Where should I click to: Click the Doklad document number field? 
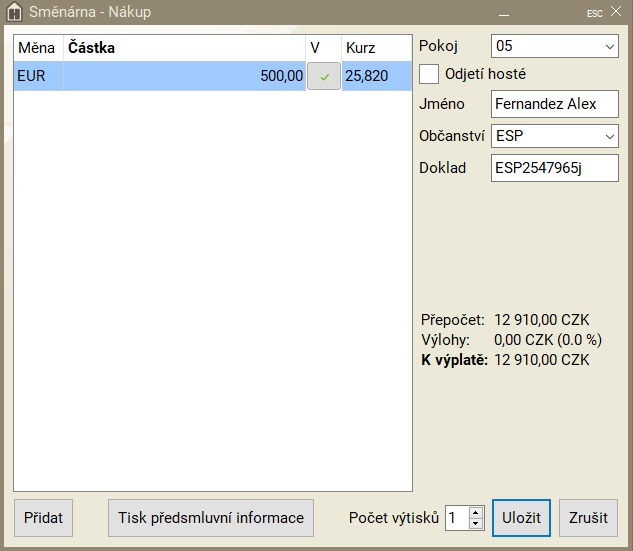pos(554,168)
